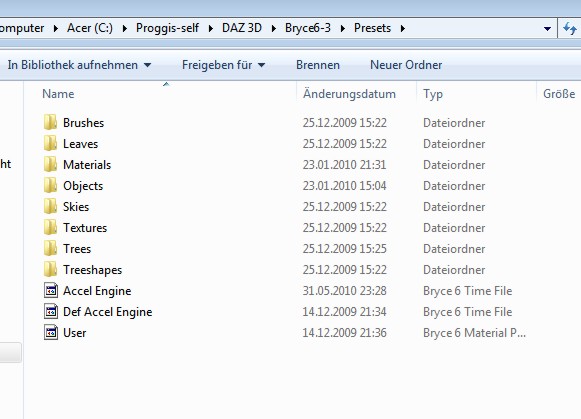Image resolution: width=581 pixels, height=419 pixels.
Task: Click the Skies folder icon
Action: pos(50,206)
